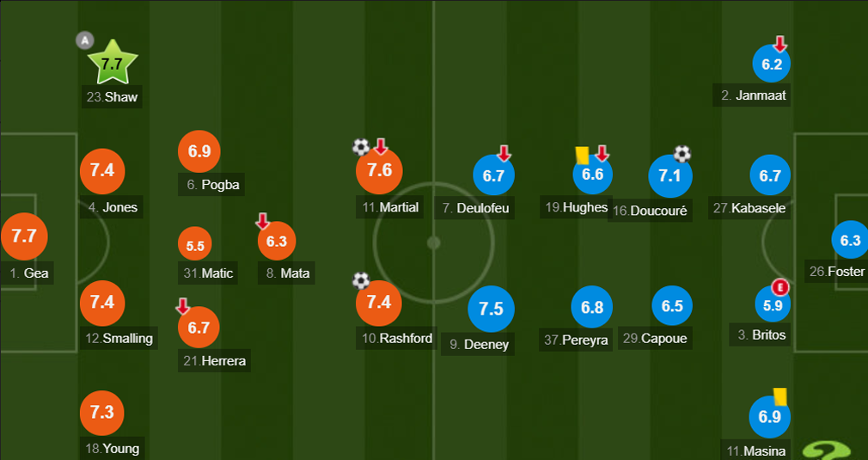This screenshot has height=460, width=868.
Task: Click the goal ball icon above Rashford
Action: point(361,280)
